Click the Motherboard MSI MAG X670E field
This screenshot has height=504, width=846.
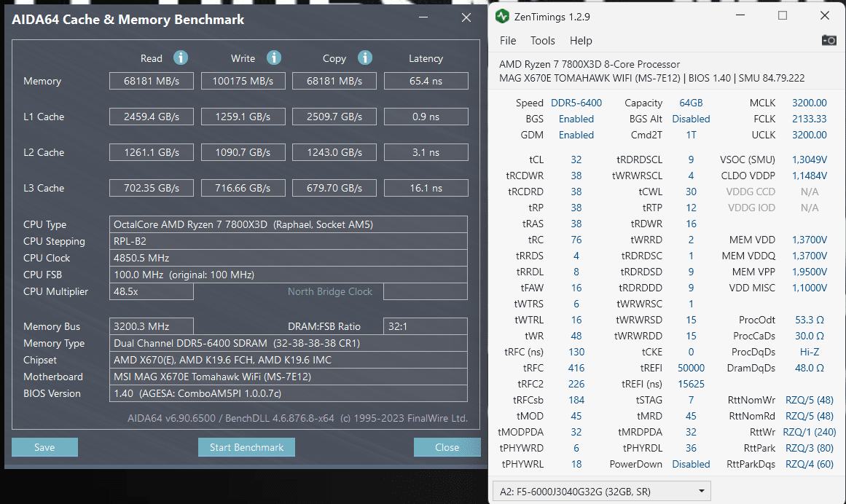click(x=288, y=377)
